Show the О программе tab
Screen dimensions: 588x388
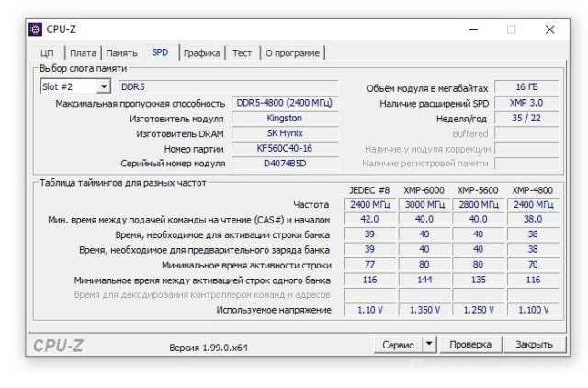(291, 53)
